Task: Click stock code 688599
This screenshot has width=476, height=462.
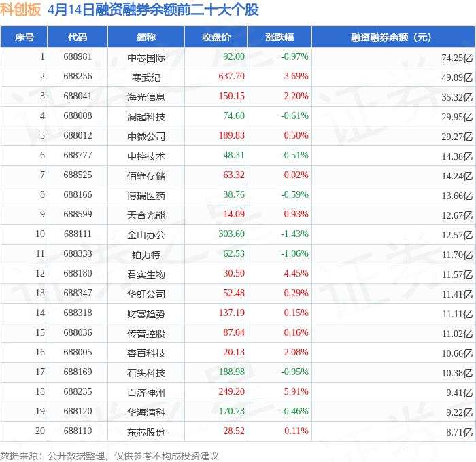Action: tap(78, 215)
